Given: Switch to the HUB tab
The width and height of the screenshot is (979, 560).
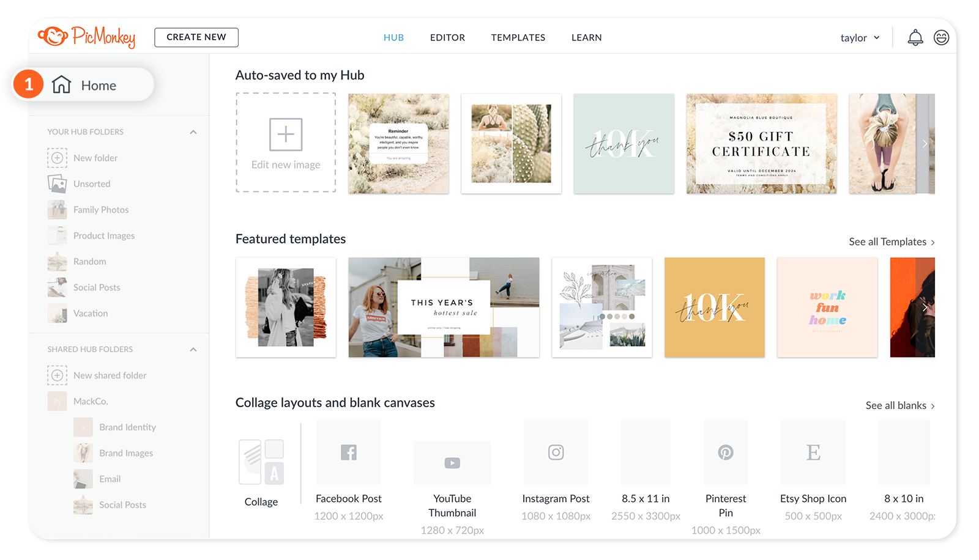Looking at the screenshot, I should click(393, 37).
